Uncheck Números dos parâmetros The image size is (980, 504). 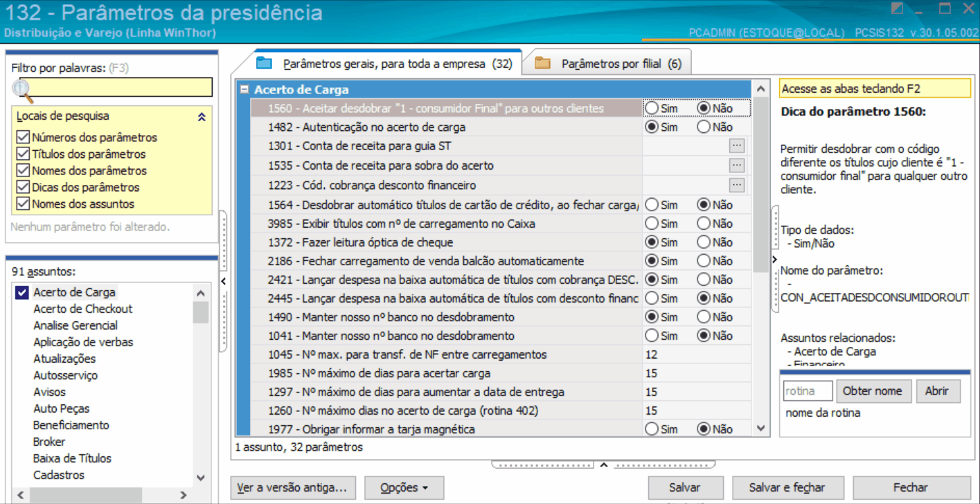(23, 137)
